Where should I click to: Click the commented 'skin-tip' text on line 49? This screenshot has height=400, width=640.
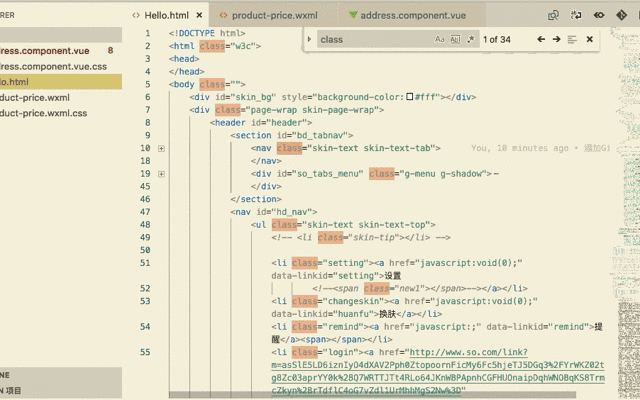click(x=371, y=238)
